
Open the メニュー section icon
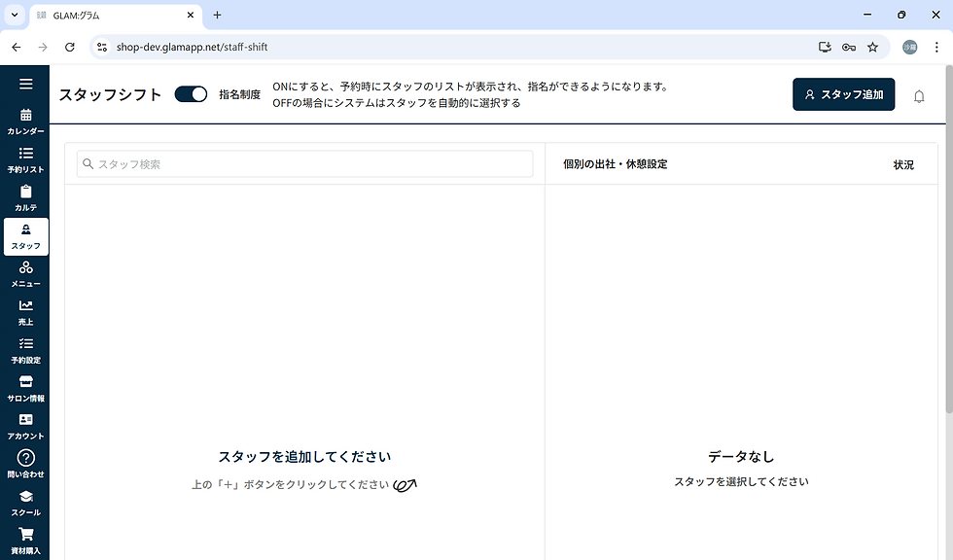(x=25, y=273)
